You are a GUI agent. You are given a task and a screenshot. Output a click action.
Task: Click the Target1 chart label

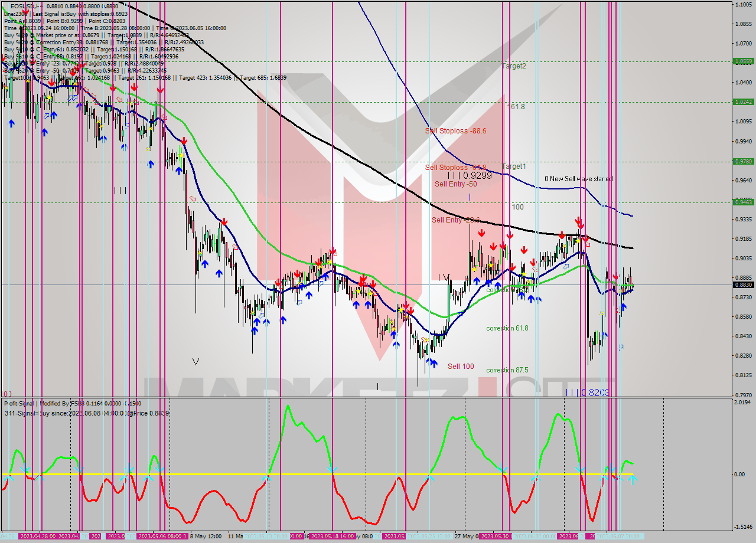pyautogui.click(x=514, y=166)
